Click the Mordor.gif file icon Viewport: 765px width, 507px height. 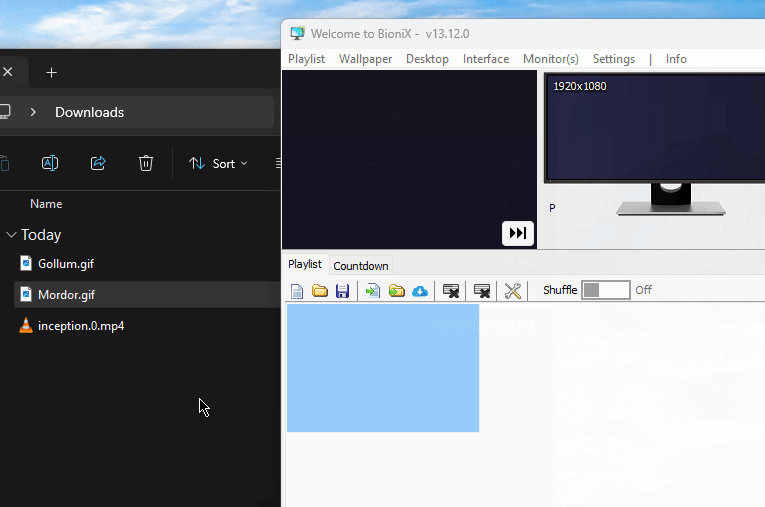coord(26,294)
